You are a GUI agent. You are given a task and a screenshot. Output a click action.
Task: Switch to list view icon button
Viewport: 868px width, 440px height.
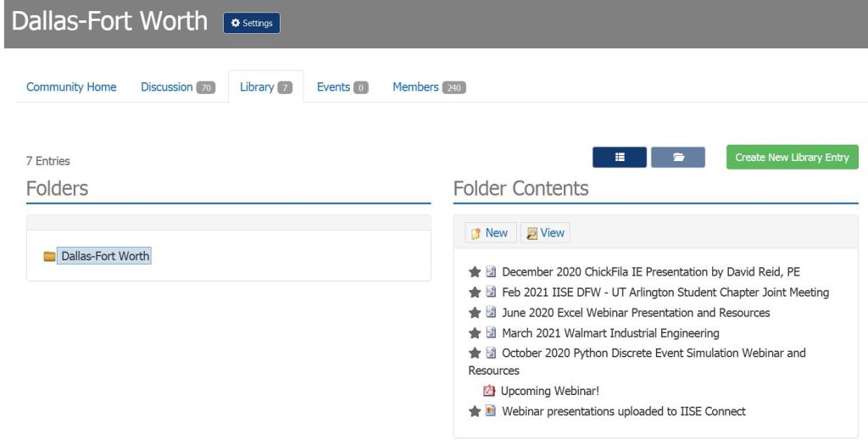pyautogui.click(x=619, y=157)
